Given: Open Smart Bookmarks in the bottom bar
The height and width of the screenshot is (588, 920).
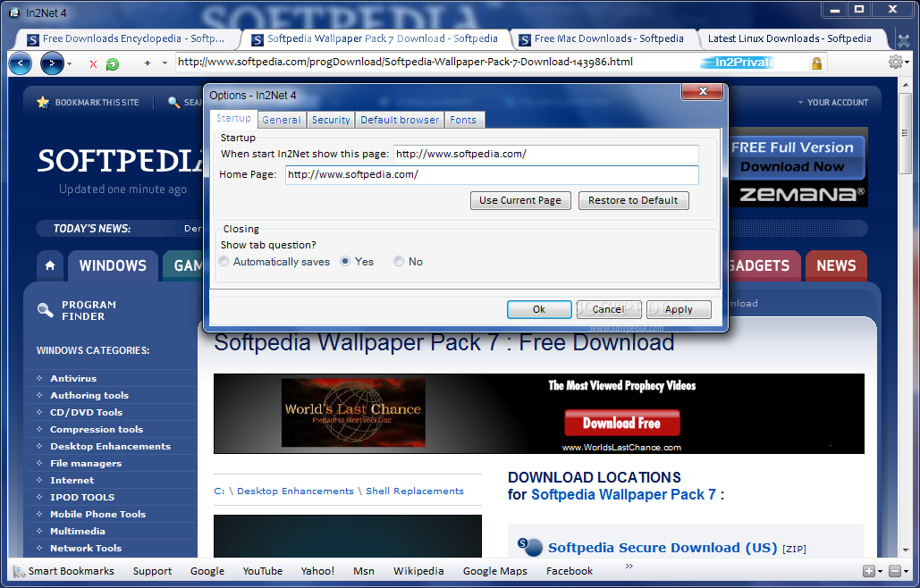Looking at the screenshot, I should tap(63, 571).
